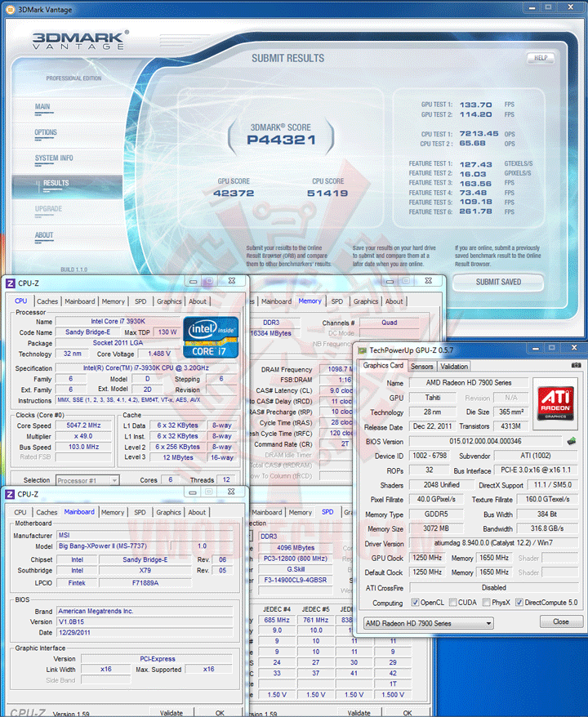The width and height of the screenshot is (588, 717).
Task: Click GPU score value 42372
Action: (234, 194)
